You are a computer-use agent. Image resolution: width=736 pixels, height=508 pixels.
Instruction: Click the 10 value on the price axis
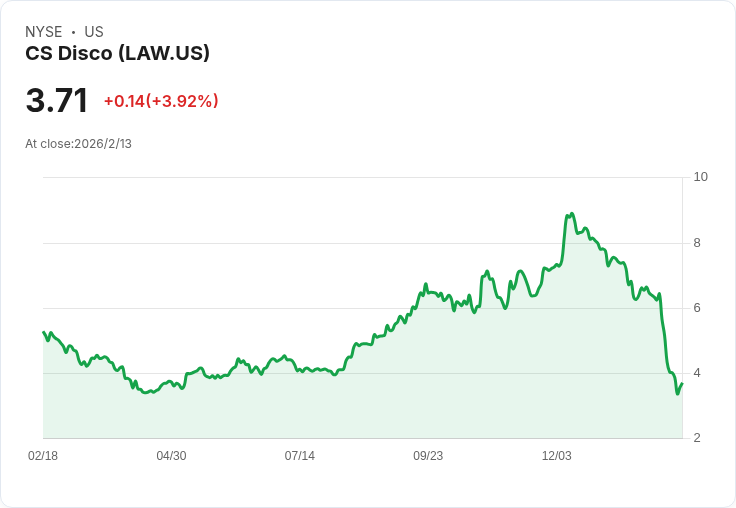click(700, 177)
